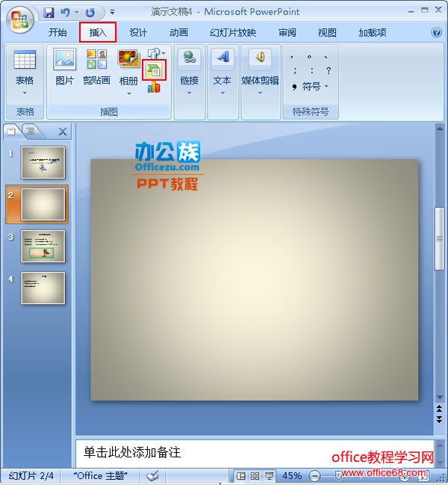Select slide 4 thumbnail

(x=43, y=288)
